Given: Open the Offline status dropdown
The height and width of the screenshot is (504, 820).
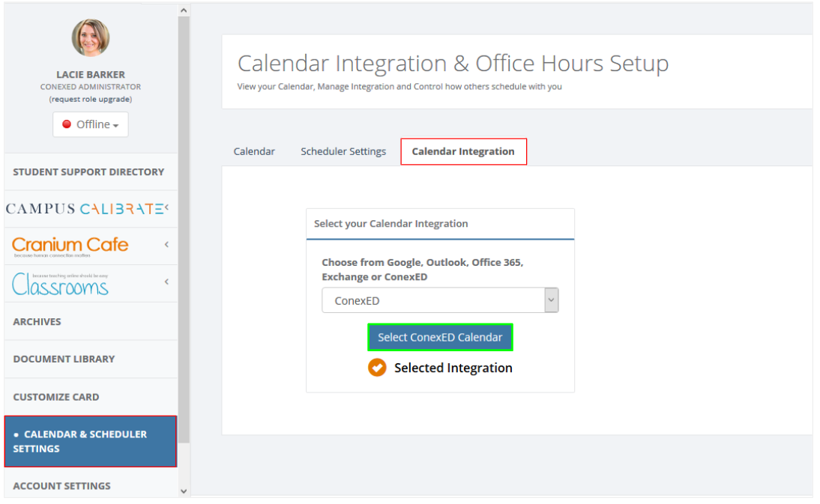Looking at the screenshot, I should coord(91,124).
